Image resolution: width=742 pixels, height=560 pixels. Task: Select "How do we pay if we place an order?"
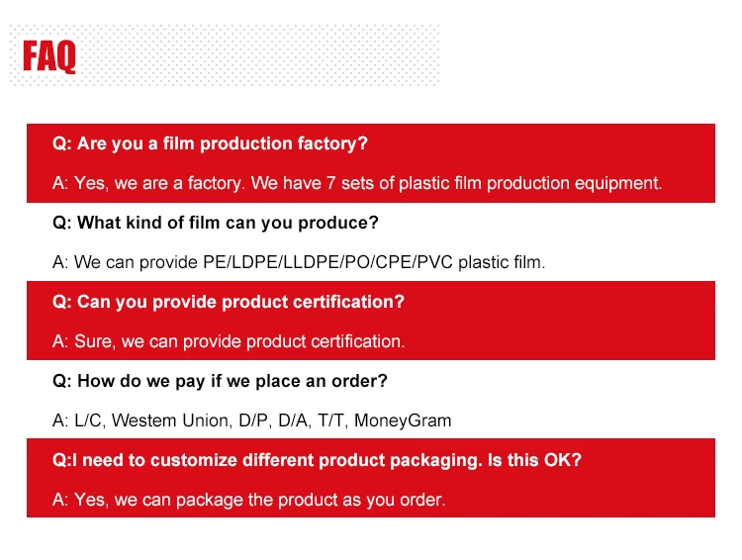(220, 381)
